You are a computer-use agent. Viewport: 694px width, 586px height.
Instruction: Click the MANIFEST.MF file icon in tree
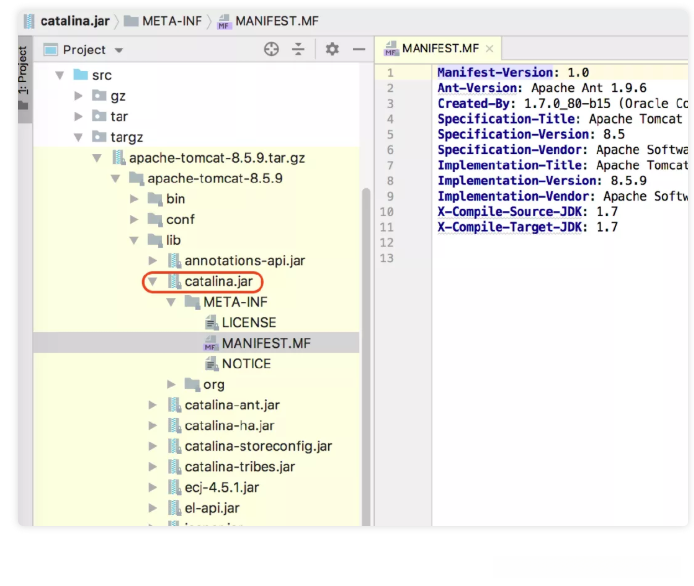211,343
